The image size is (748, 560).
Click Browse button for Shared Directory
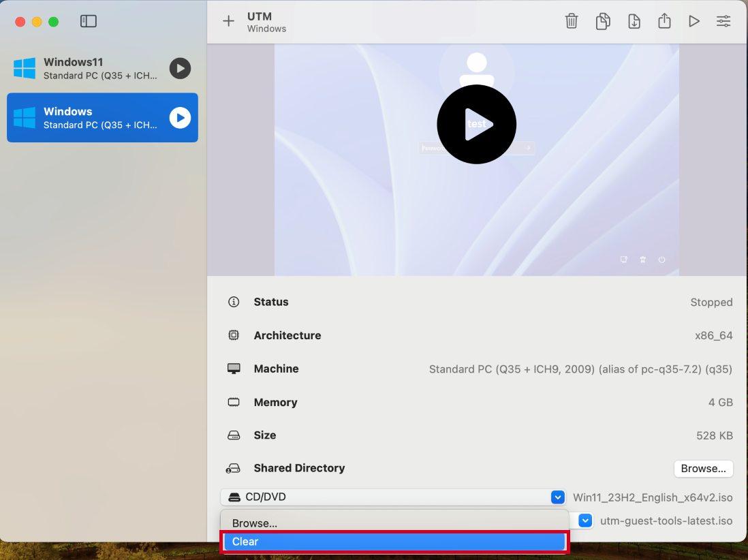click(703, 469)
